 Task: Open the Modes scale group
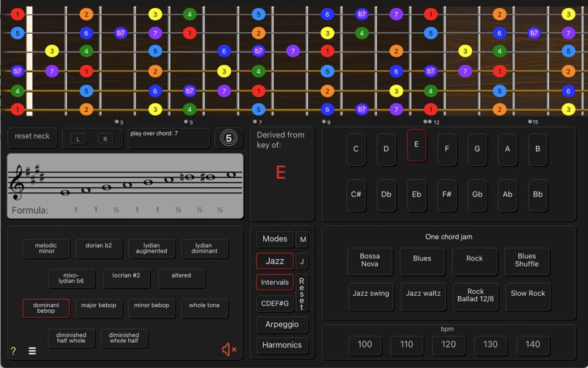pyautogui.click(x=275, y=239)
